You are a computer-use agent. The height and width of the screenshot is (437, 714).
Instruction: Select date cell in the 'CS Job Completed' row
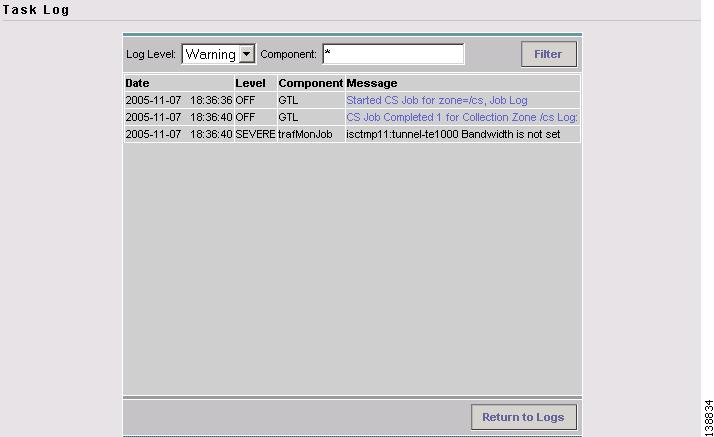coord(179,117)
